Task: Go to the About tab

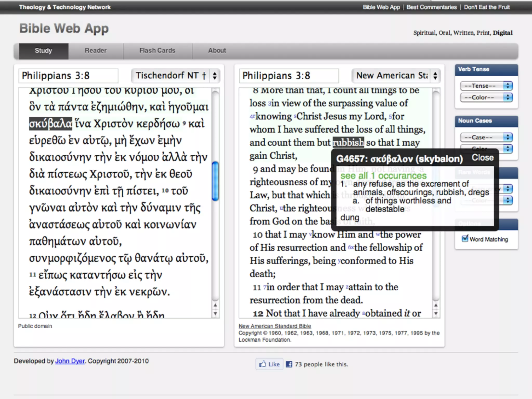Action: (x=217, y=51)
